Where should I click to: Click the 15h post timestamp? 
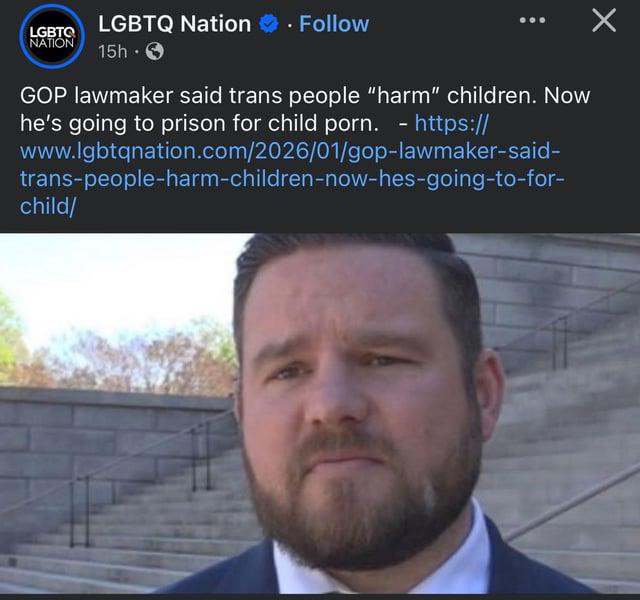112,51
